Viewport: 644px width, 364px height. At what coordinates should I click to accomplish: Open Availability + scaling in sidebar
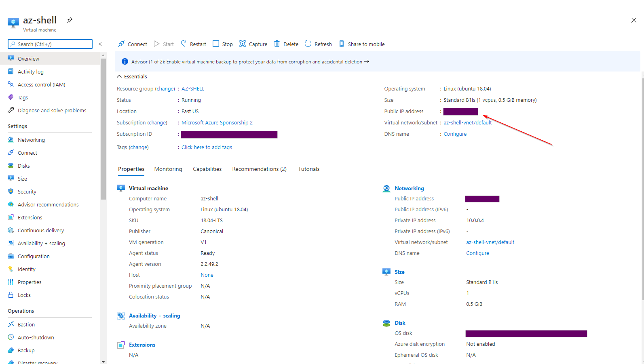(41, 244)
